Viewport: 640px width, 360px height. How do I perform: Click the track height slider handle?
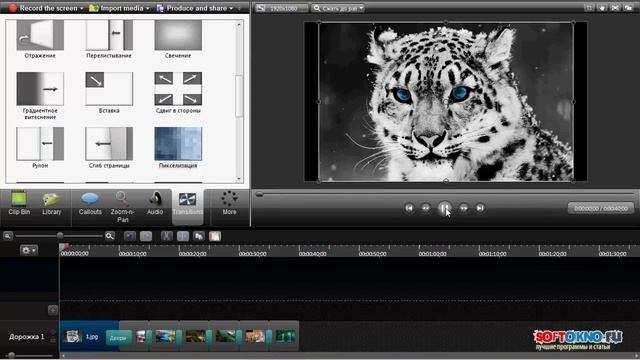(11, 355)
